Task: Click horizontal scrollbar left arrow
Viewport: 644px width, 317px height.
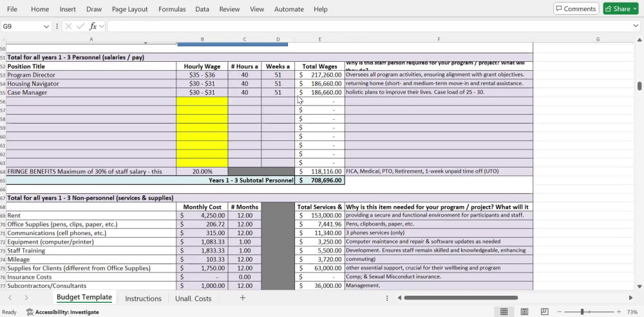Action: pyautogui.click(x=399, y=298)
